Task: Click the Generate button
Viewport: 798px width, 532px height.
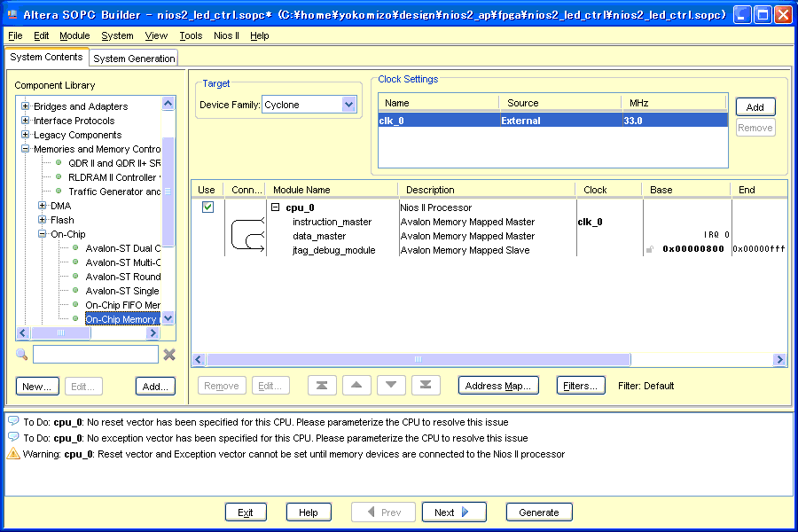Action: (x=539, y=512)
